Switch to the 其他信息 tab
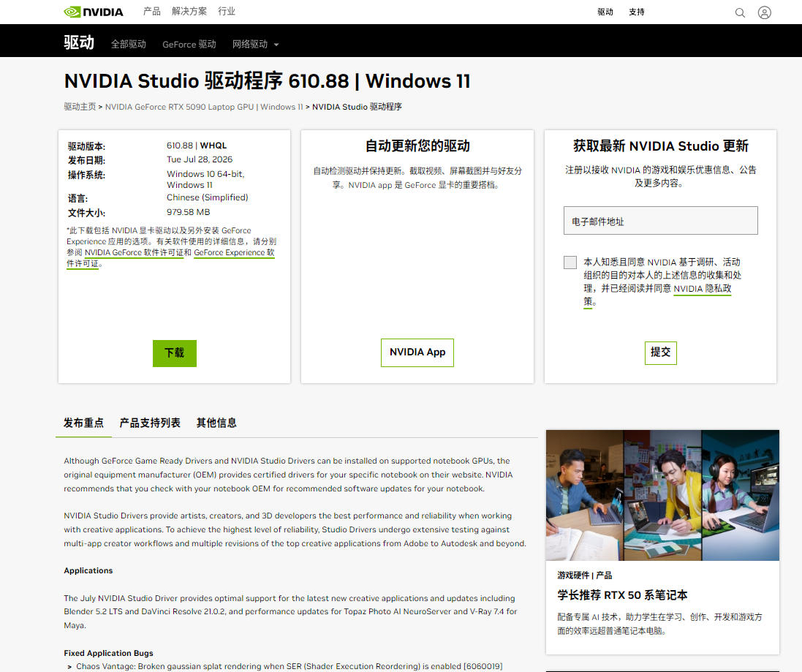The width and height of the screenshot is (802, 672). [x=216, y=423]
